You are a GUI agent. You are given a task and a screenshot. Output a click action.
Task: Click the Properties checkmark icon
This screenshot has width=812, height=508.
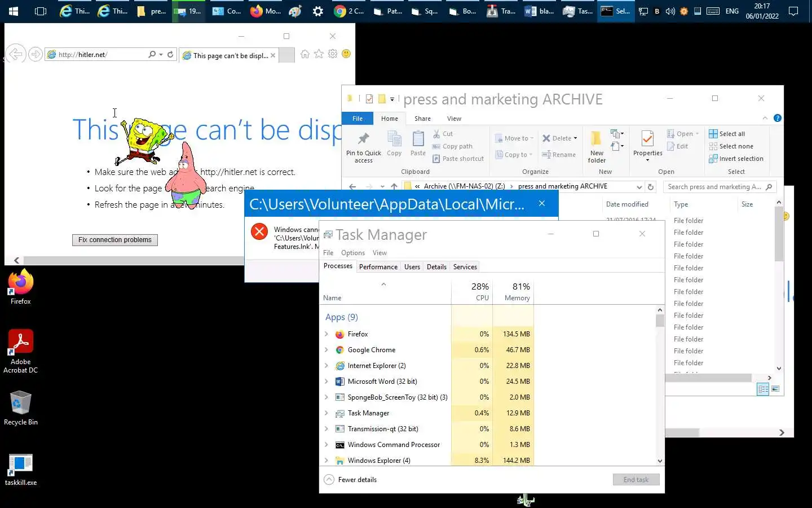[647, 138]
